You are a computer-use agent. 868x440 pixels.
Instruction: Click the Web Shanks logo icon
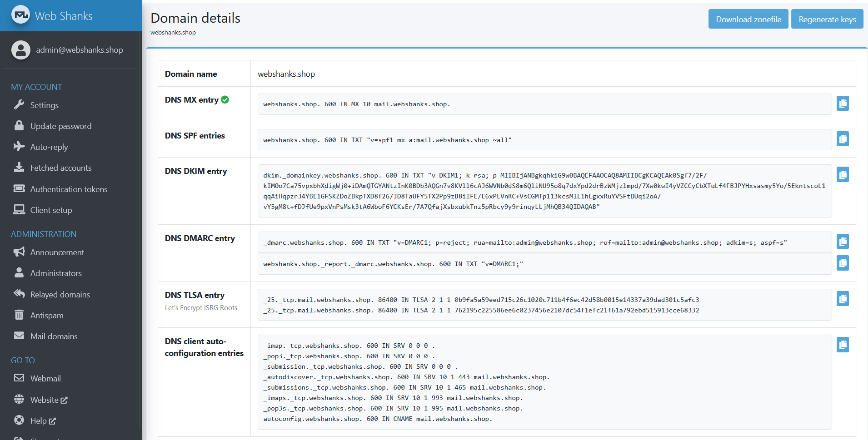(x=20, y=15)
